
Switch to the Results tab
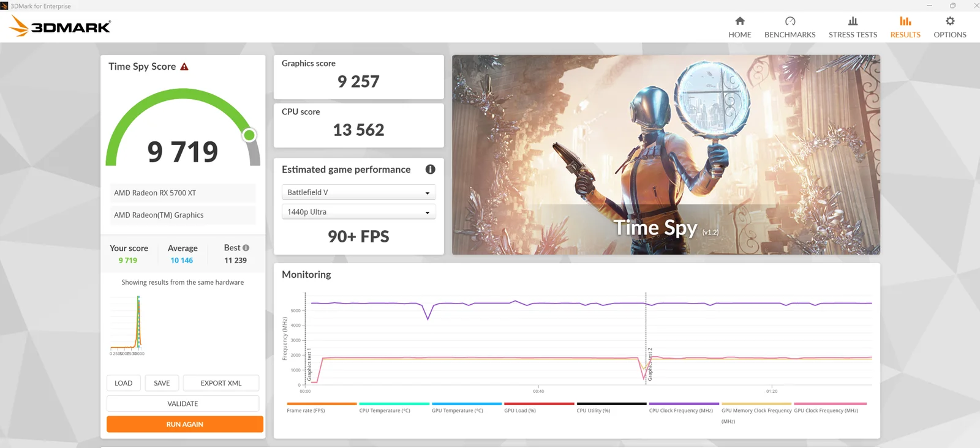click(x=905, y=28)
